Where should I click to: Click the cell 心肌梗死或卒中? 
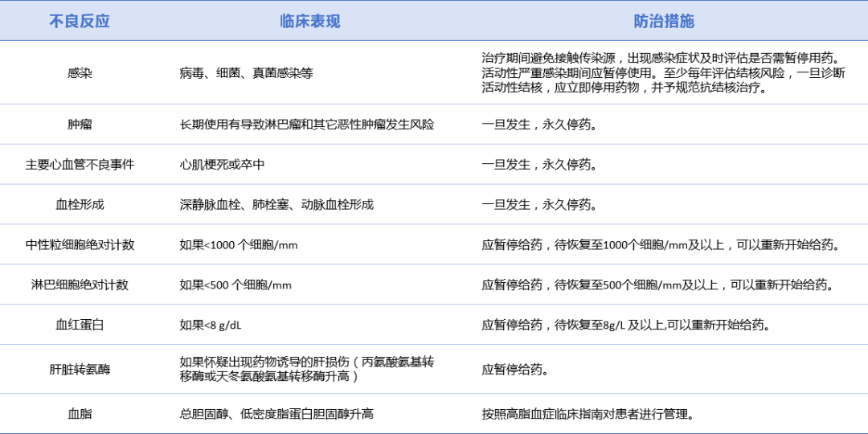[222, 165]
